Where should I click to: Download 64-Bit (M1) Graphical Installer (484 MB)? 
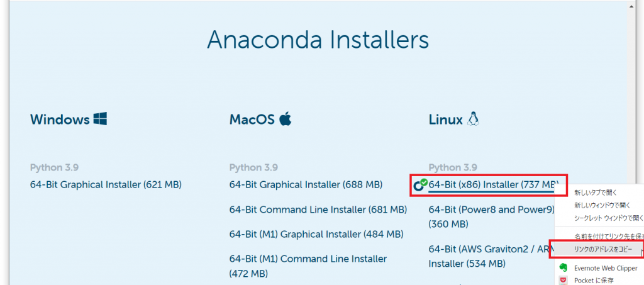pyautogui.click(x=316, y=234)
